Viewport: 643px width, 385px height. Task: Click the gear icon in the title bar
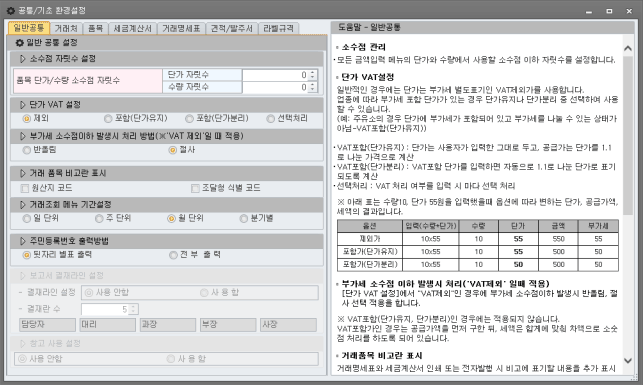[x=11, y=10]
